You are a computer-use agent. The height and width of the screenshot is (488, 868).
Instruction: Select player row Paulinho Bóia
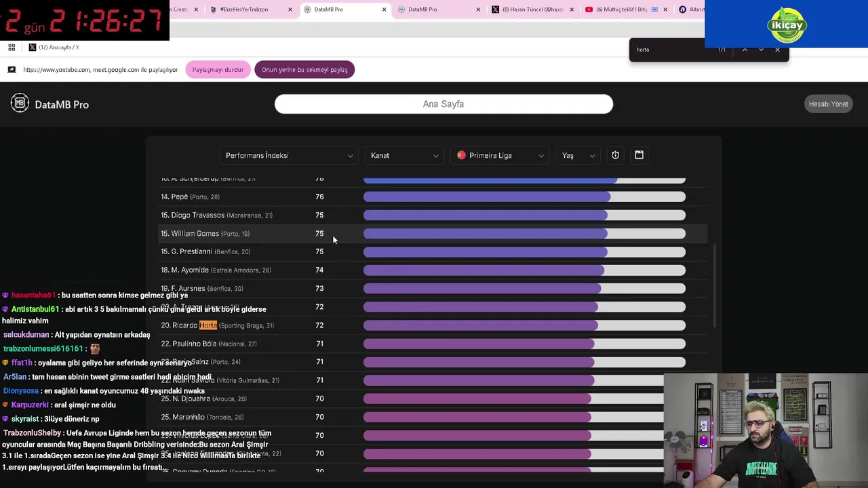click(433, 344)
